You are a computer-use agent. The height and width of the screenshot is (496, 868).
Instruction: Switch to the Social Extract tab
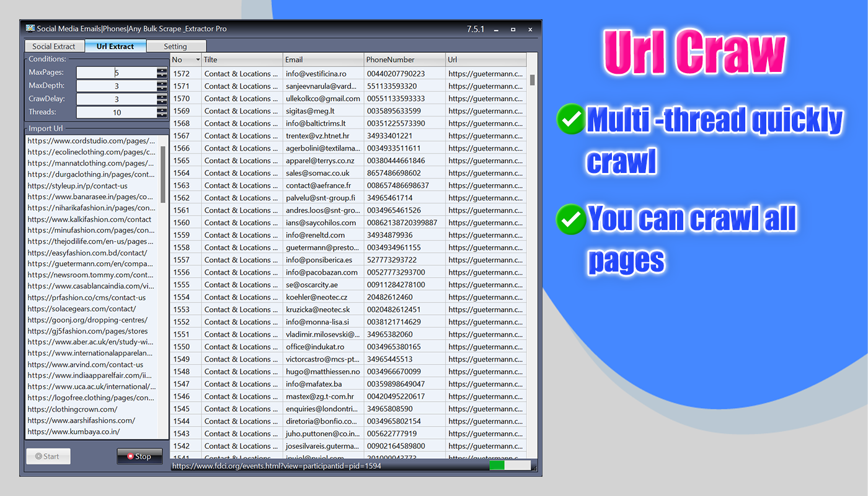54,45
